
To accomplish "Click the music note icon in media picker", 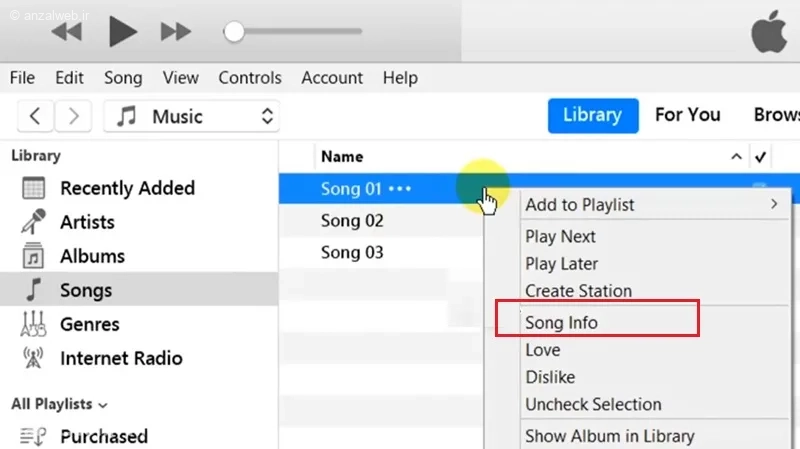I will 127,116.
